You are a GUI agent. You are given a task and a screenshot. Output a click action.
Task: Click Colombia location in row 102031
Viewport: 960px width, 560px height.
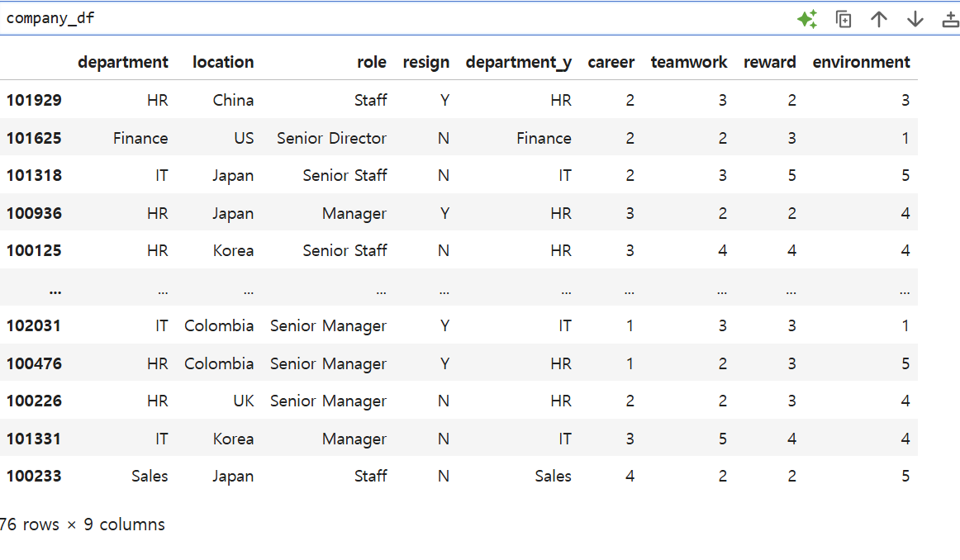tap(219, 326)
